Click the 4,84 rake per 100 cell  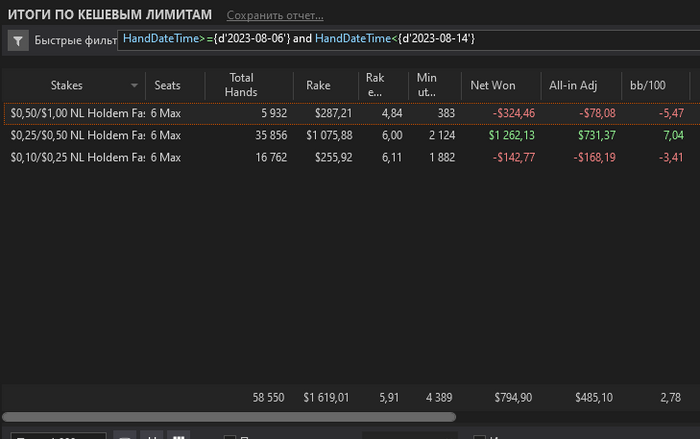(392, 113)
